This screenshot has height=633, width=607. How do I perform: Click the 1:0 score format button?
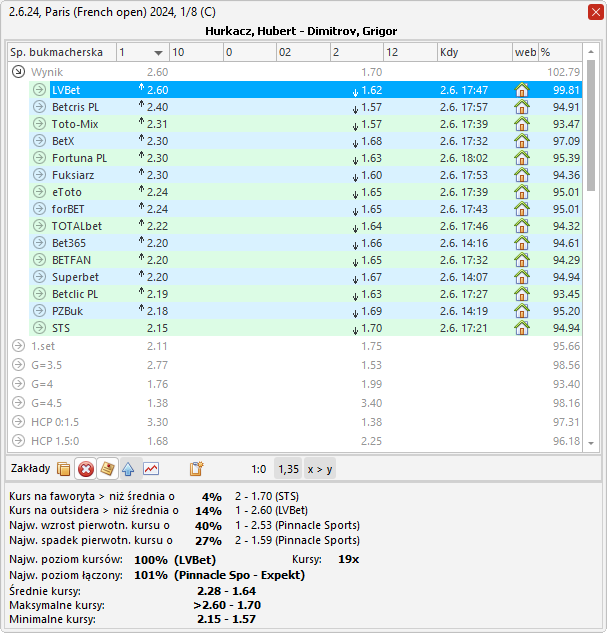tap(258, 468)
